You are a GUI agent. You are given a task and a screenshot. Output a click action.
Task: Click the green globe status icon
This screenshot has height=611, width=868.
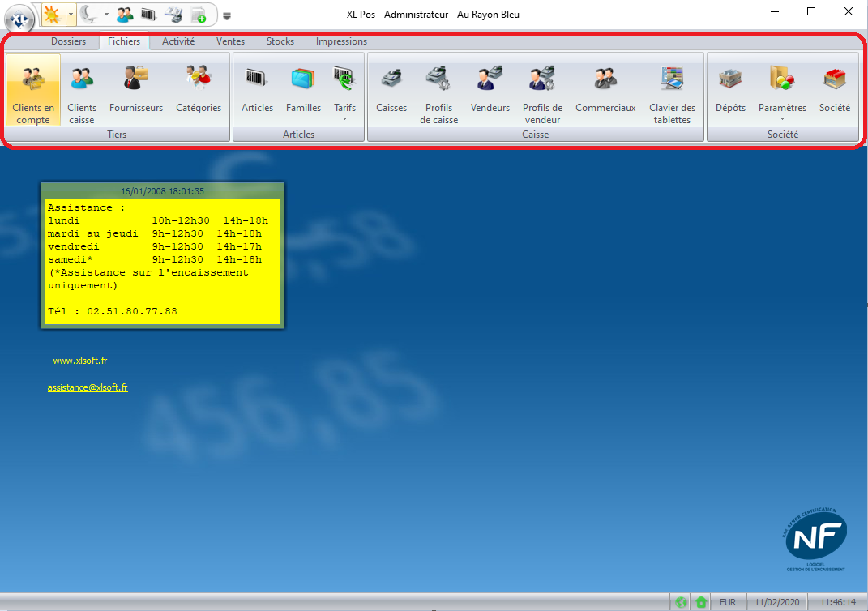(682, 602)
